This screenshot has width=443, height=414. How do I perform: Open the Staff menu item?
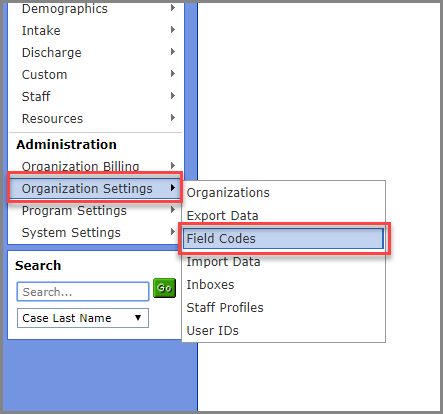(95, 96)
